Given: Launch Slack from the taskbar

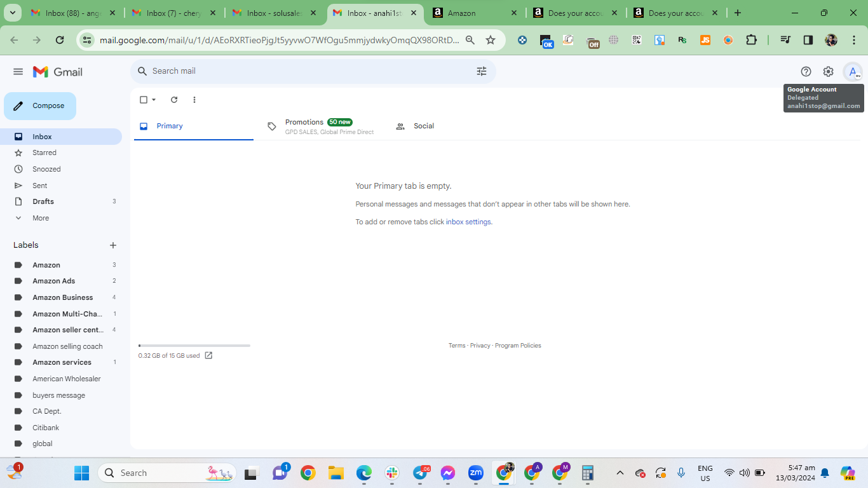Looking at the screenshot, I should click(x=391, y=473).
